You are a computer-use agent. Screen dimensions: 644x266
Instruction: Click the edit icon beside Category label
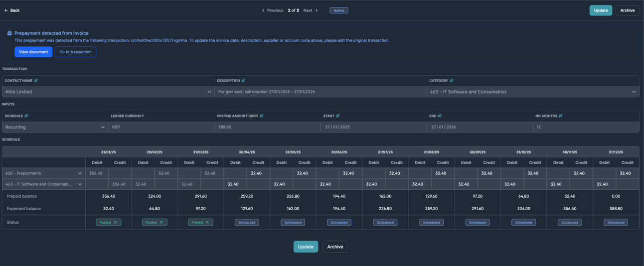tap(452, 81)
